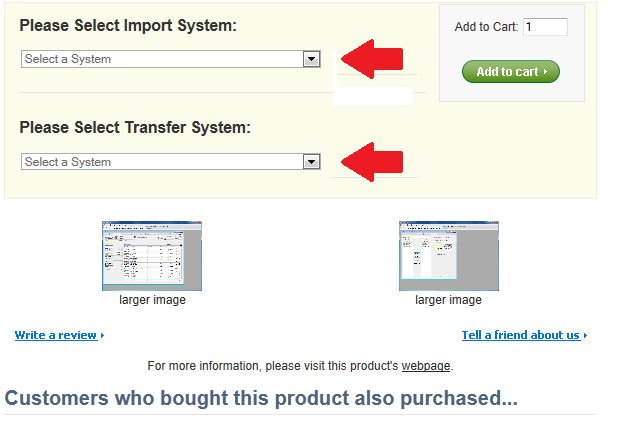
Task: Open the left product screenshot thumbnail
Action: [152, 256]
